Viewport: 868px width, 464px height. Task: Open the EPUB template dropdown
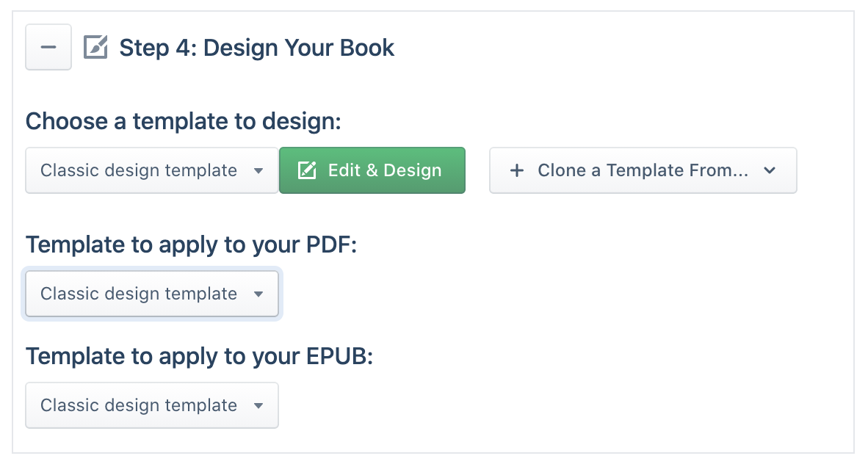coord(152,405)
